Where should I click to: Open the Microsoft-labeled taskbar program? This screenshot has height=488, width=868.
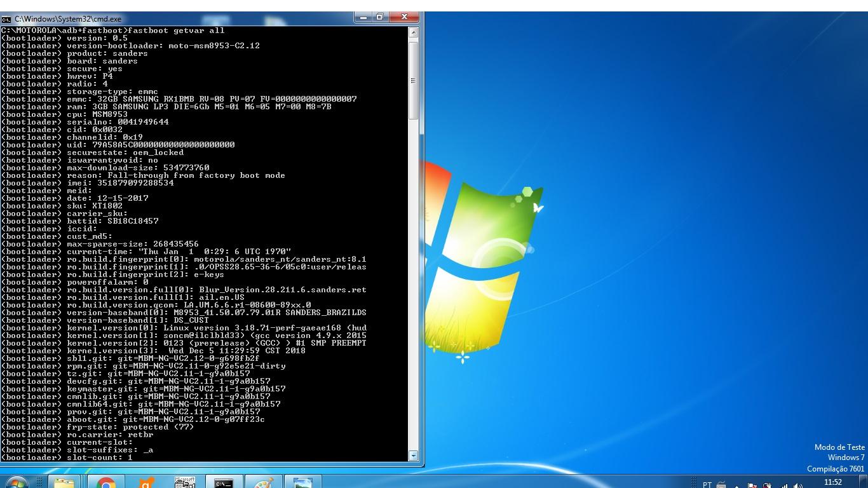pos(185,483)
